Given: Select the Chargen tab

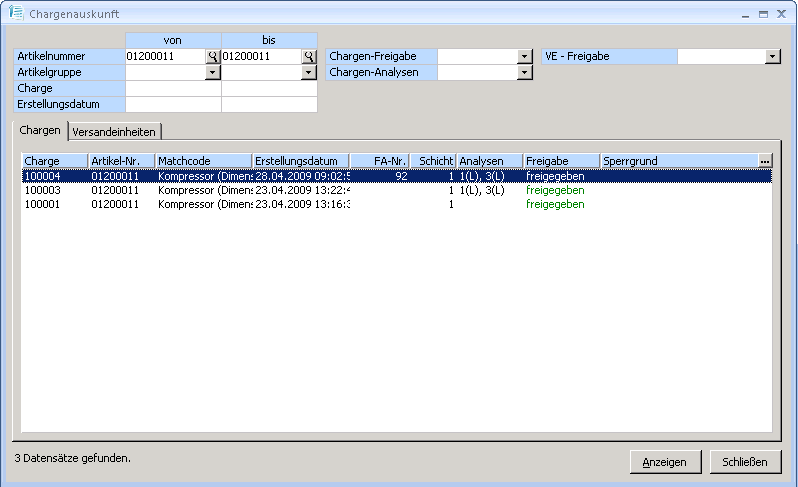Looking at the screenshot, I should tap(40, 131).
